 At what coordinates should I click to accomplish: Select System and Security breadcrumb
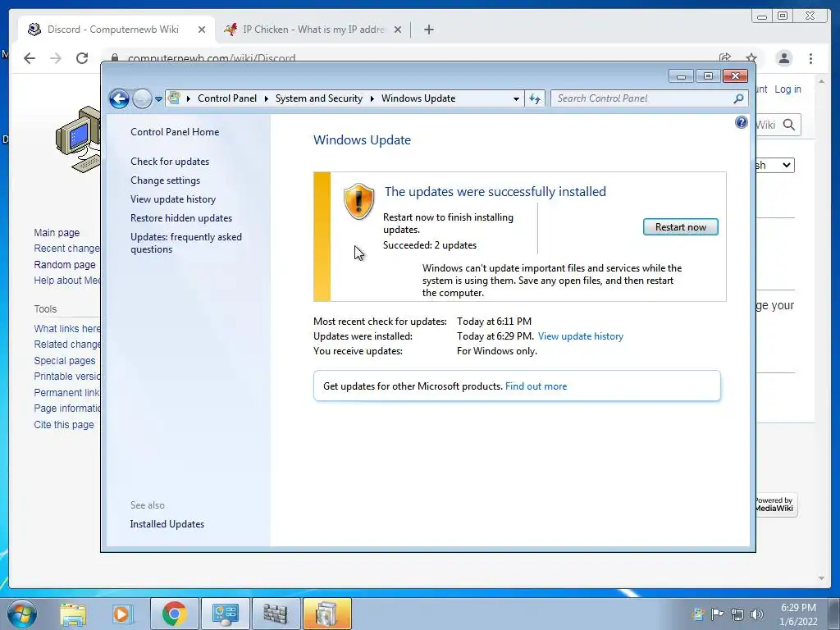click(319, 98)
